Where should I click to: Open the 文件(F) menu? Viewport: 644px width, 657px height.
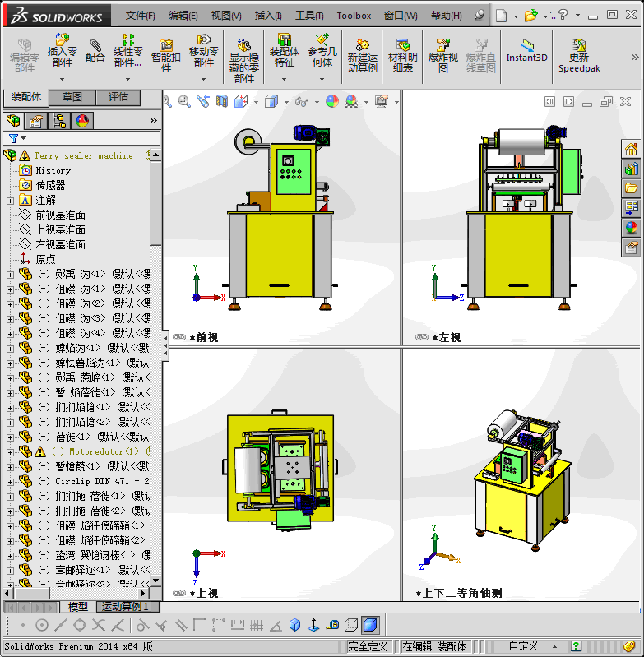pos(140,16)
